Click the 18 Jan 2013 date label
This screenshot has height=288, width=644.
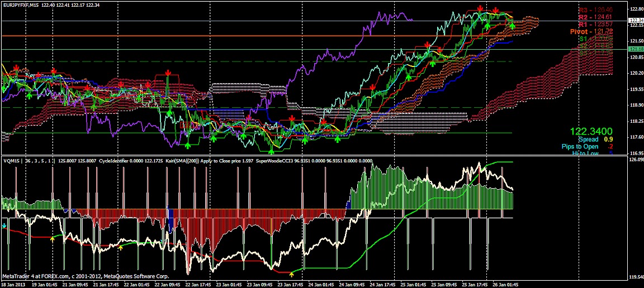(x=13, y=284)
